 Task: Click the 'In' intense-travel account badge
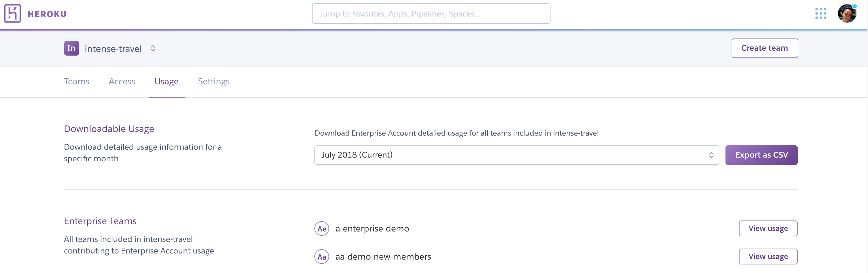pos(72,48)
